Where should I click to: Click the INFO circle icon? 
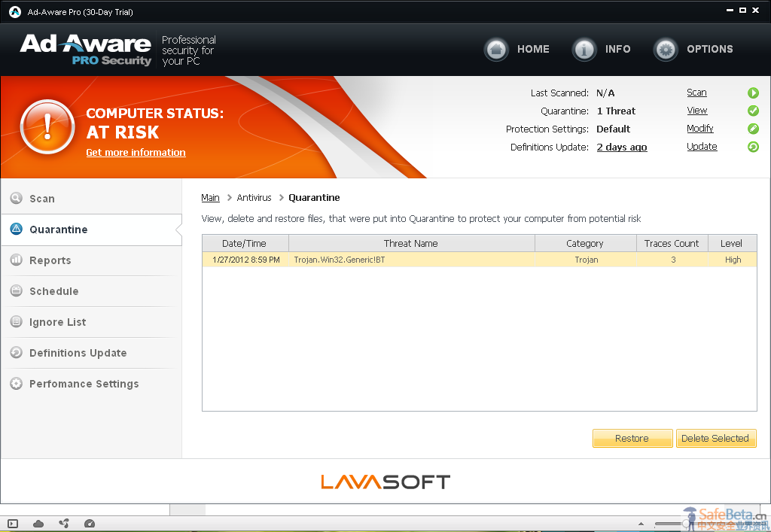point(584,49)
